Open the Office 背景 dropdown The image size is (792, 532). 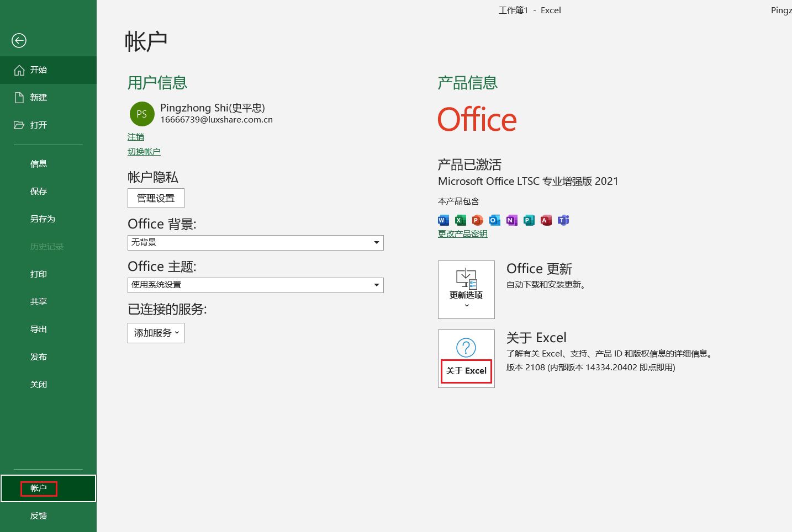(x=255, y=242)
